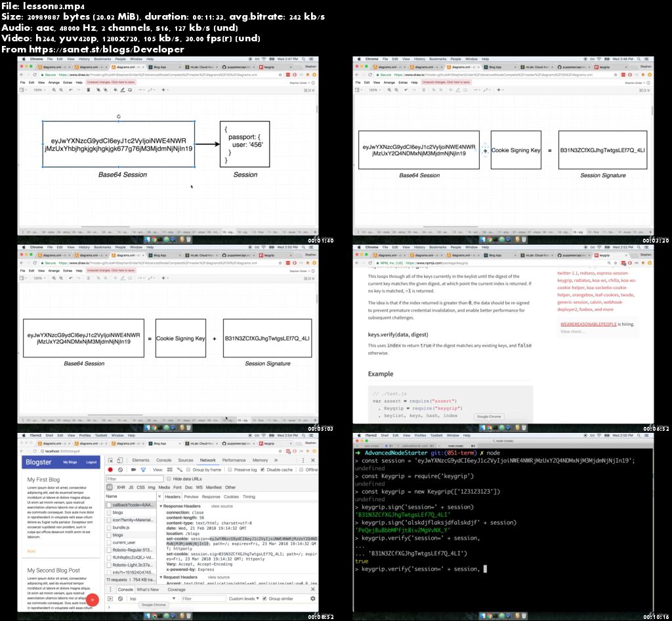Screen dimensions: 672x621
Task: Open the 150% zoom dropdown in 00:01:40 draw.io frame
Action: (x=39, y=90)
